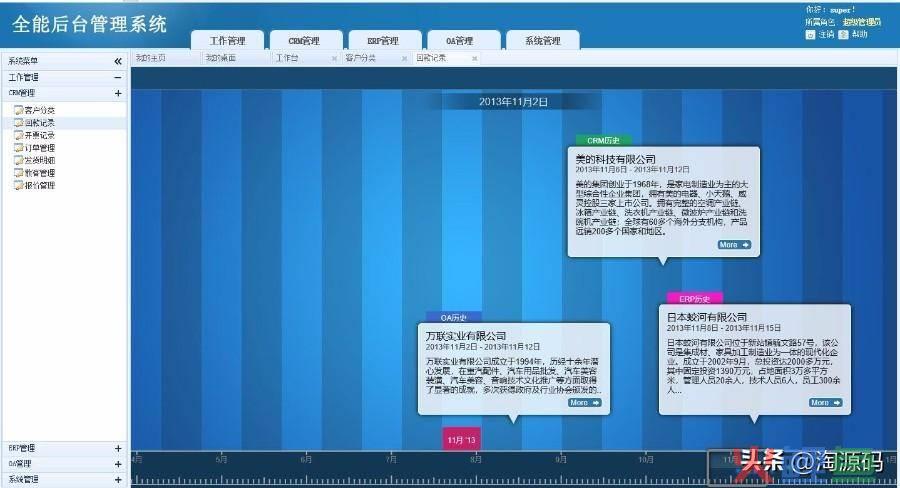Collapse the 工作管理 sidebar section

118,77
